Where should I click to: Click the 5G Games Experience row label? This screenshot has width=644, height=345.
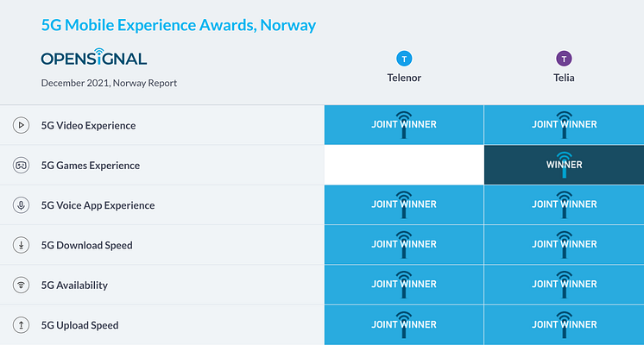tap(91, 166)
